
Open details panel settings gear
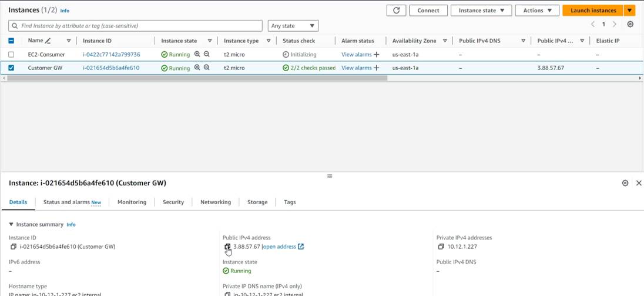pos(625,183)
